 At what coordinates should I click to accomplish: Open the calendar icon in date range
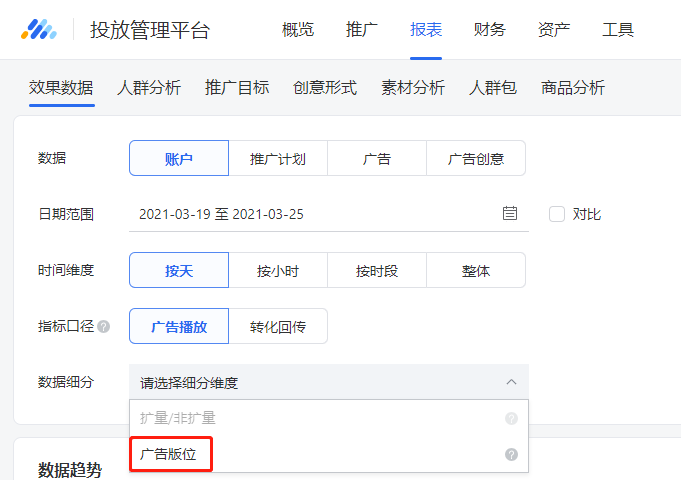coord(509,213)
